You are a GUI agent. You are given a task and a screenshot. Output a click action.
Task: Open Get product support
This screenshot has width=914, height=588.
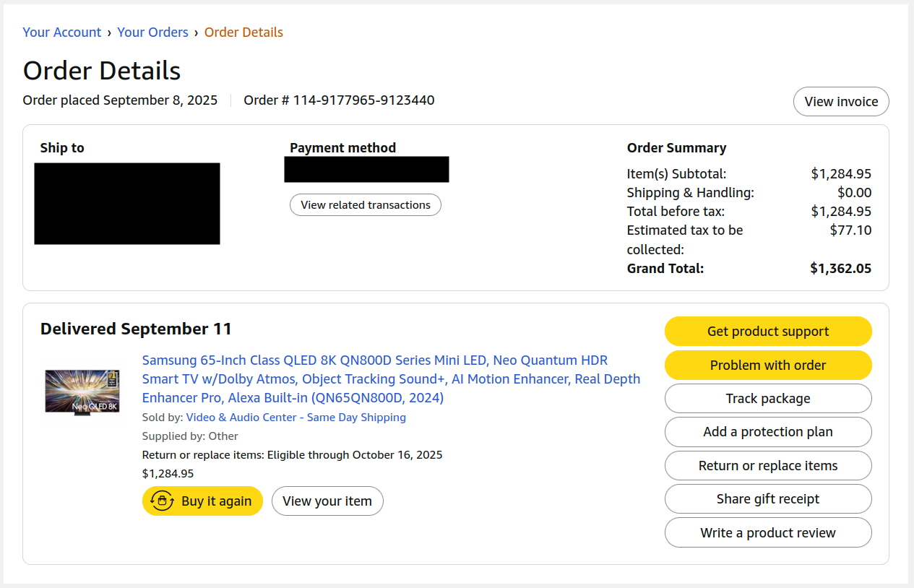(x=767, y=331)
